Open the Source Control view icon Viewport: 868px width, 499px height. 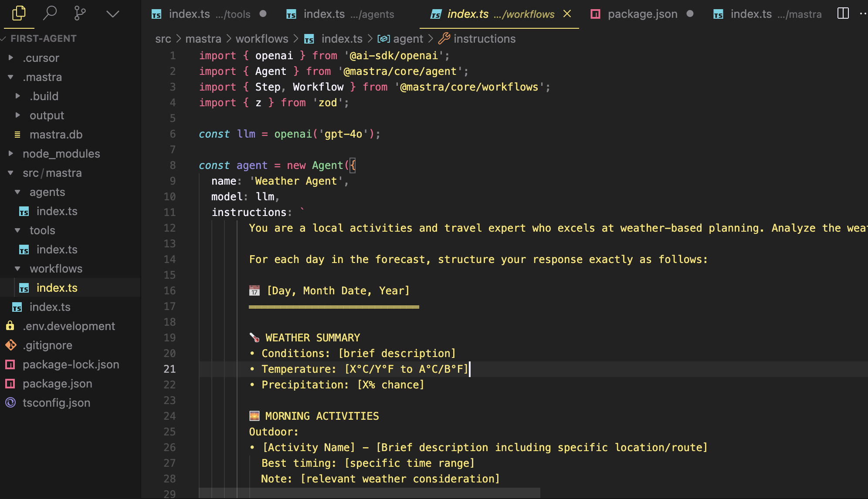[80, 13]
